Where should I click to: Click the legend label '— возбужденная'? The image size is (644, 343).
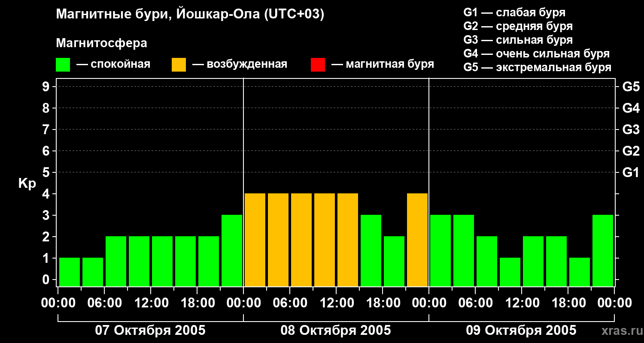tap(240, 64)
